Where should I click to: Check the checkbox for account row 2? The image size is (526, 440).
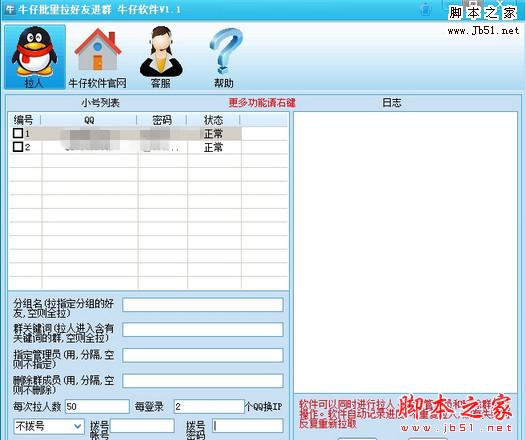(18, 147)
